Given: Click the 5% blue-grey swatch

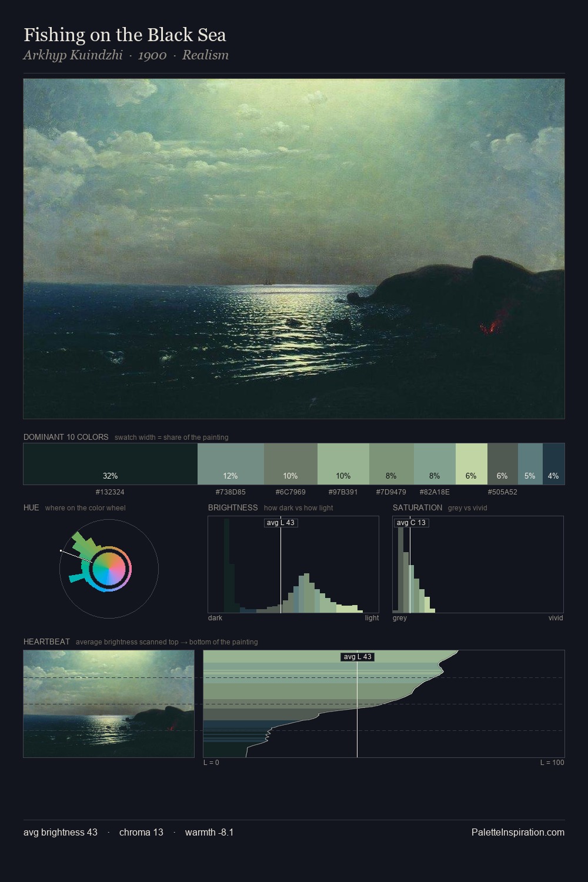Looking at the screenshot, I should click(530, 464).
